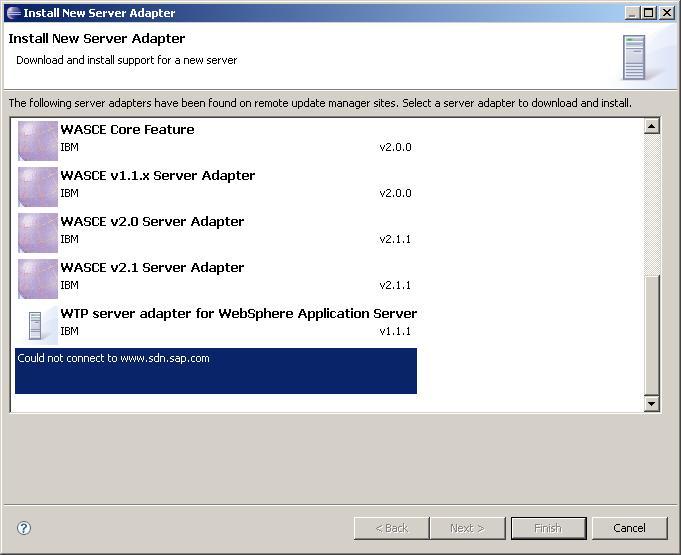Click v2.0.0 version of WASCE Core Feature
The image size is (681, 555).
pyautogui.click(x=395, y=147)
